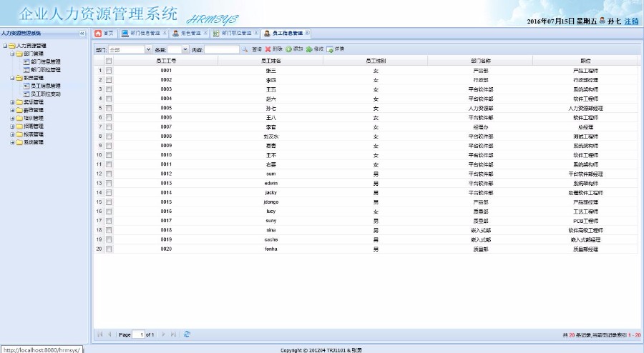The width and height of the screenshot is (644, 353).
Task: Check the row checkbox for employee 0015
Action: 109,202
